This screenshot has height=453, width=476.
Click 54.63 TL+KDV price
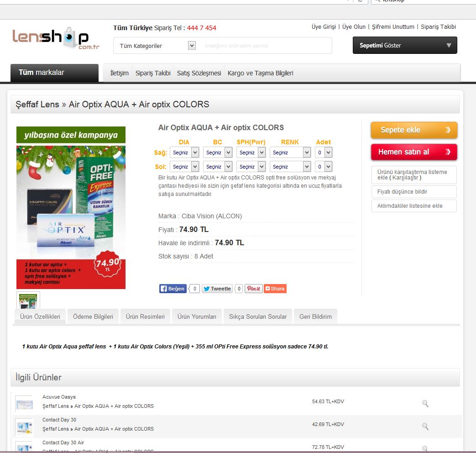coord(328,401)
